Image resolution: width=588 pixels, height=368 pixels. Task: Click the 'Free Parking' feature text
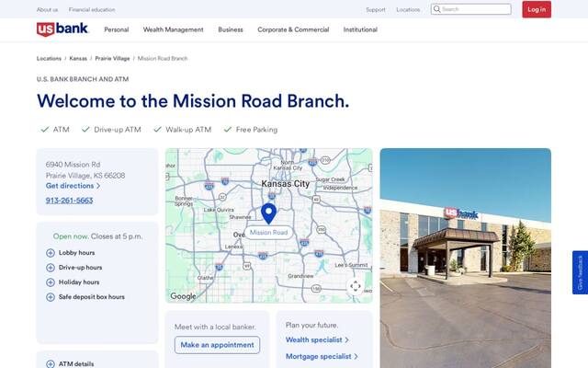point(256,130)
